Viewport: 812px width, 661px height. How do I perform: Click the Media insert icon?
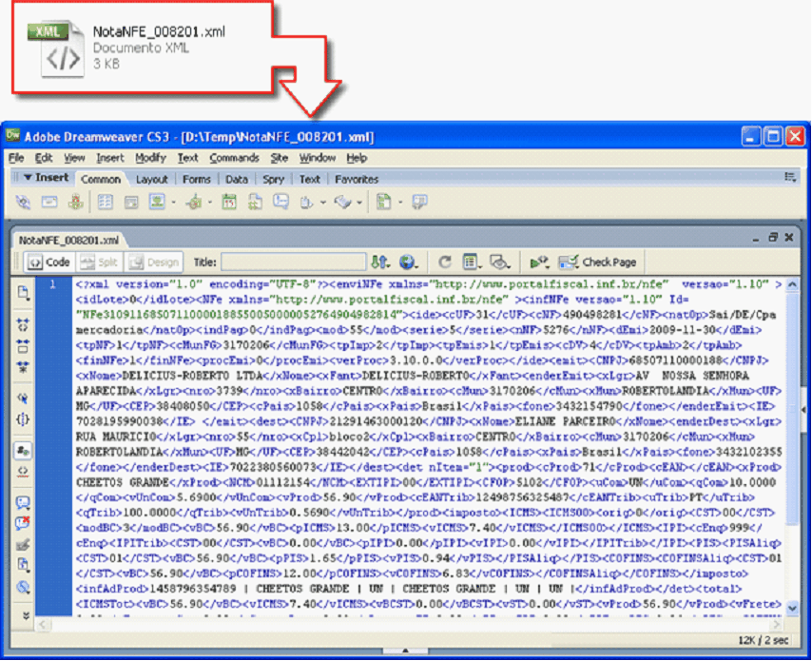tap(195, 202)
